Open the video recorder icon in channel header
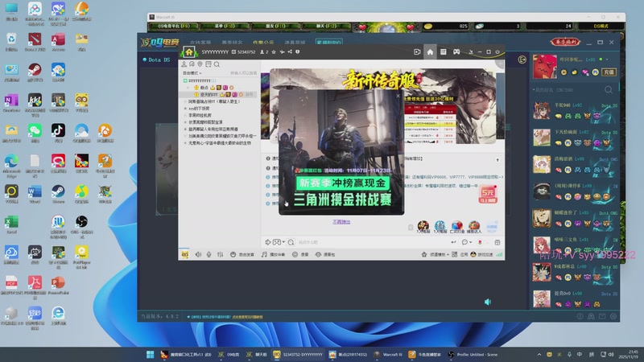The image size is (644, 362). [x=417, y=52]
